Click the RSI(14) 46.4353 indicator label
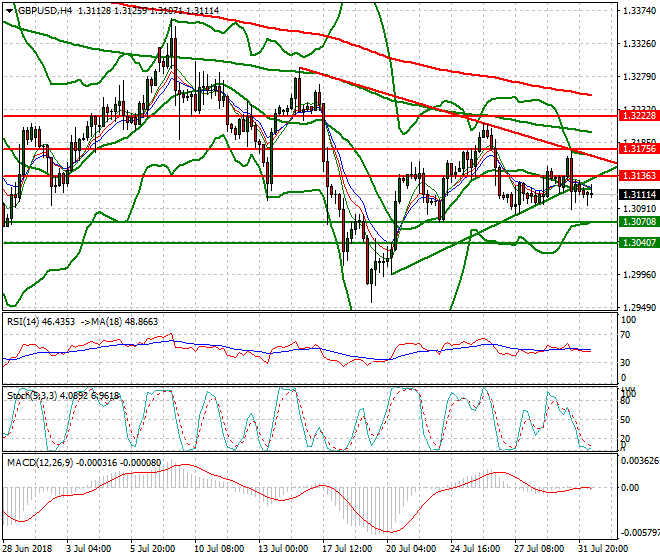This screenshot has width=660, height=560. [x=41, y=322]
